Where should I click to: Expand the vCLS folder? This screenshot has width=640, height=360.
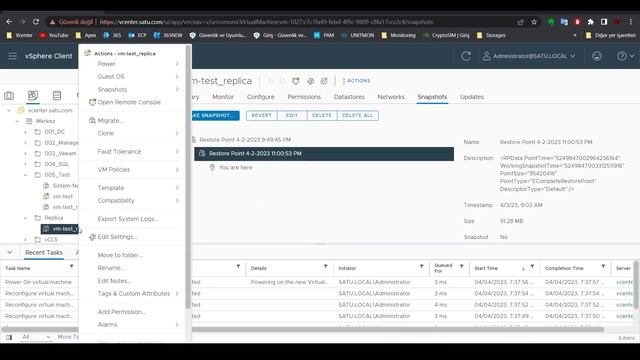point(25,239)
